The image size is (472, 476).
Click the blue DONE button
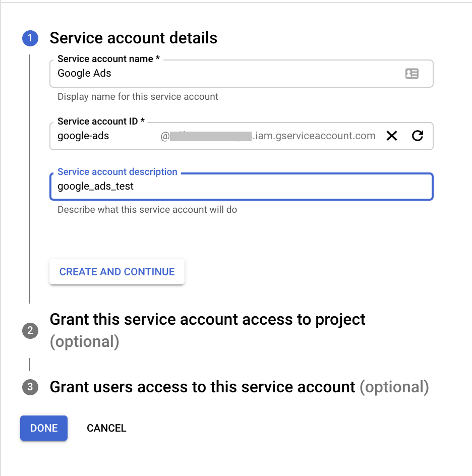click(x=44, y=428)
